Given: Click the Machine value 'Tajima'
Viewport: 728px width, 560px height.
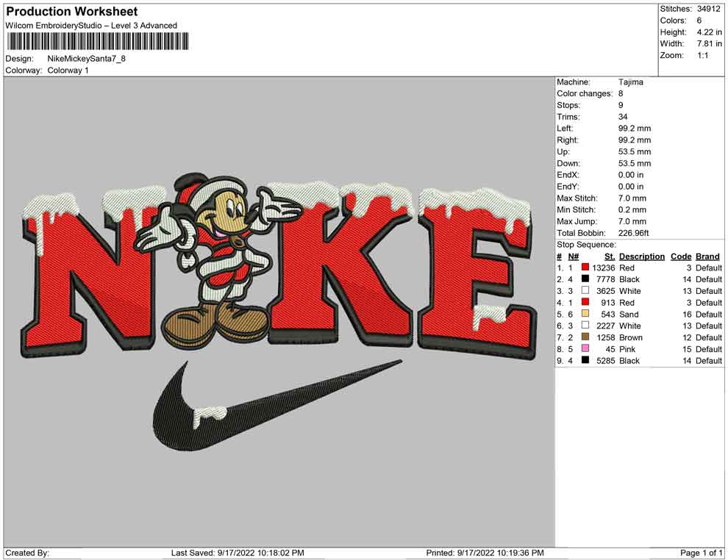Looking at the screenshot, I should tap(630, 82).
